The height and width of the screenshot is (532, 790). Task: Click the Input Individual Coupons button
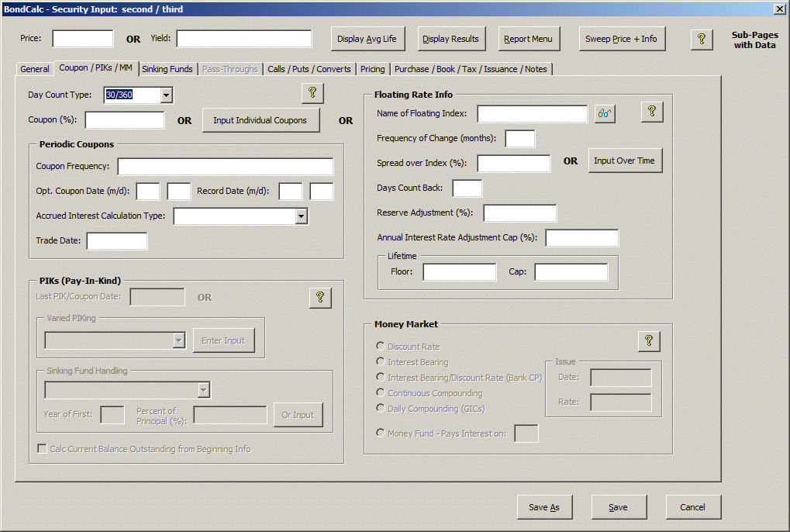[x=260, y=120]
